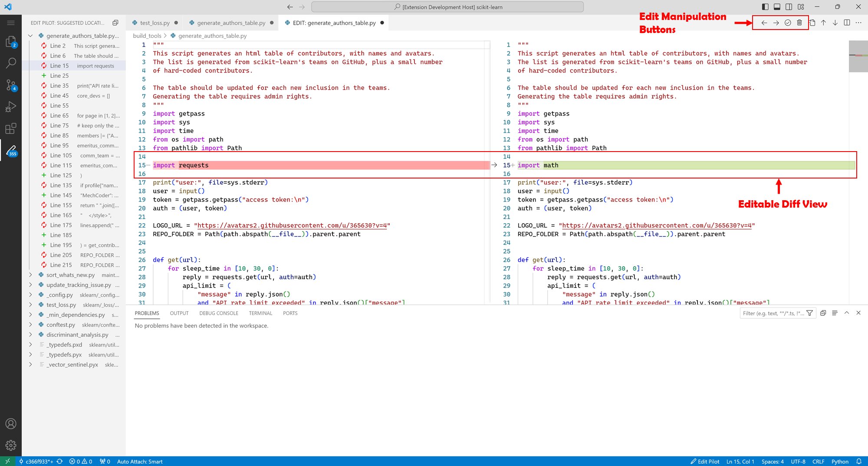Open editor More Actions ellipsis
Viewport: 868px width, 466px height.
click(858, 23)
